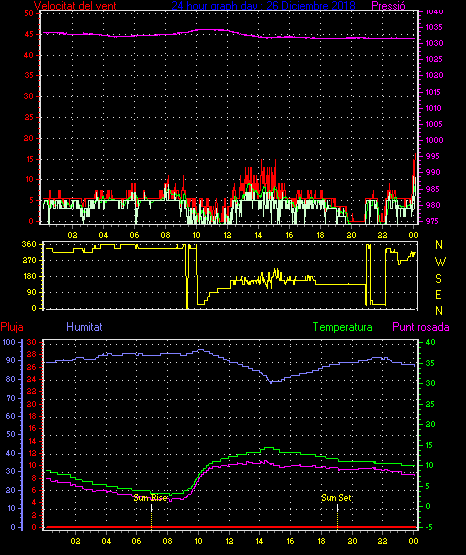Click '995' on the pressure axis
The height and width of the screenshot is (555, 466).
pyautogui.click(x=433, y=156)
